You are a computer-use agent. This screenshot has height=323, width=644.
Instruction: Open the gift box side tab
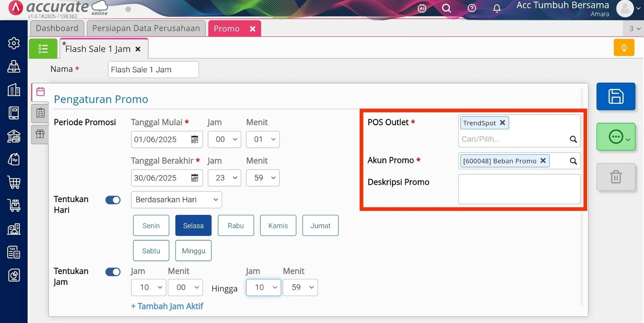pos(40,134)
